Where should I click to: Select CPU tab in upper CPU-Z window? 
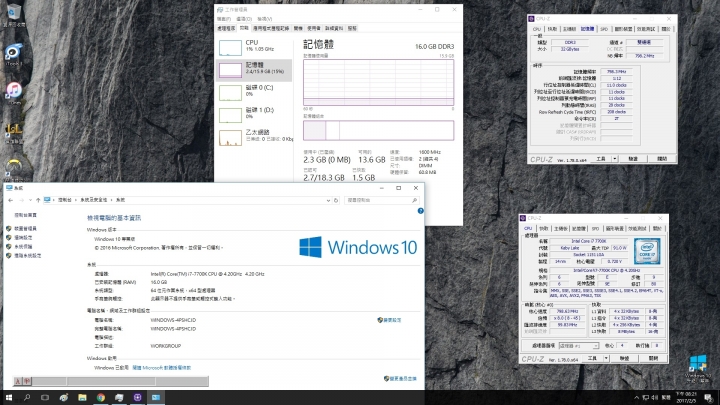[536, 29]
